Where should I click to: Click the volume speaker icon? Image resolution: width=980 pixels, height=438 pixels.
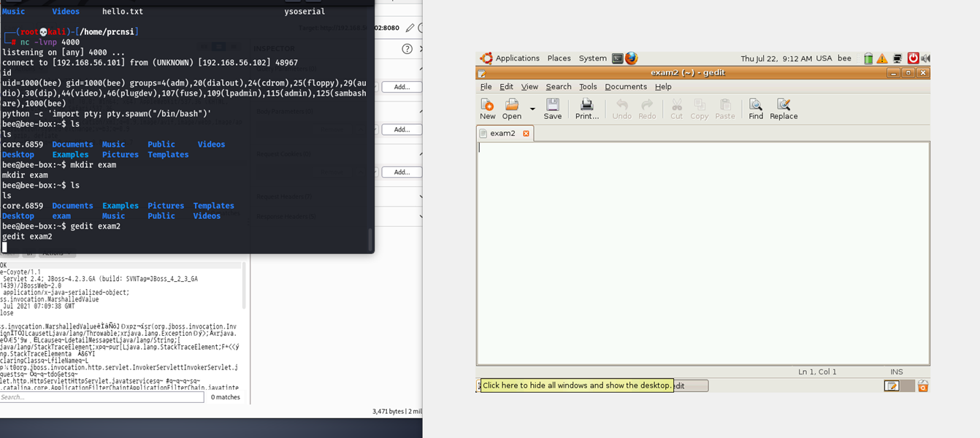925,58
